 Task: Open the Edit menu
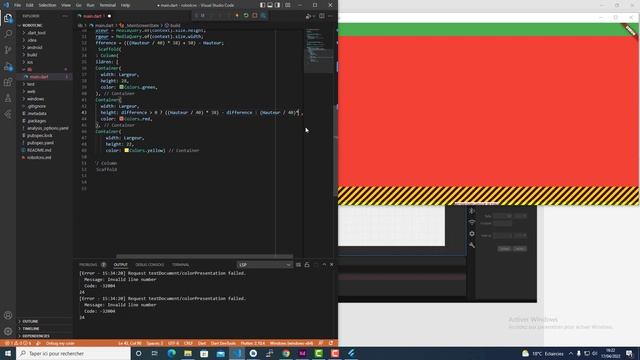click(x=29, y=5)
